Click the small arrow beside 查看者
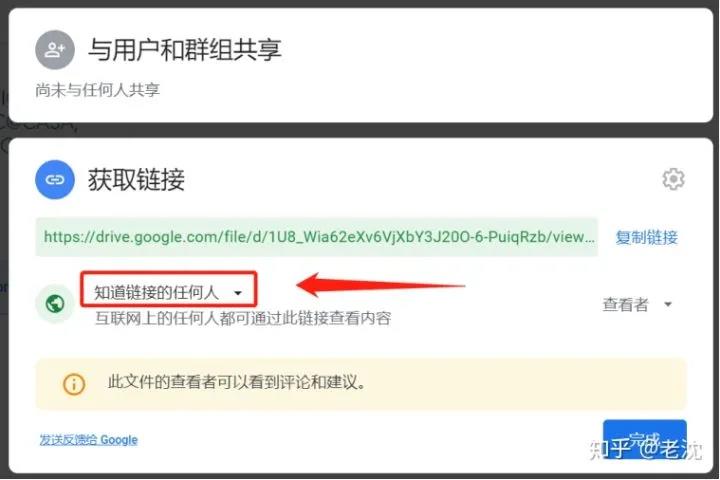This screenshot has height=480, width=720. point(668,304)
